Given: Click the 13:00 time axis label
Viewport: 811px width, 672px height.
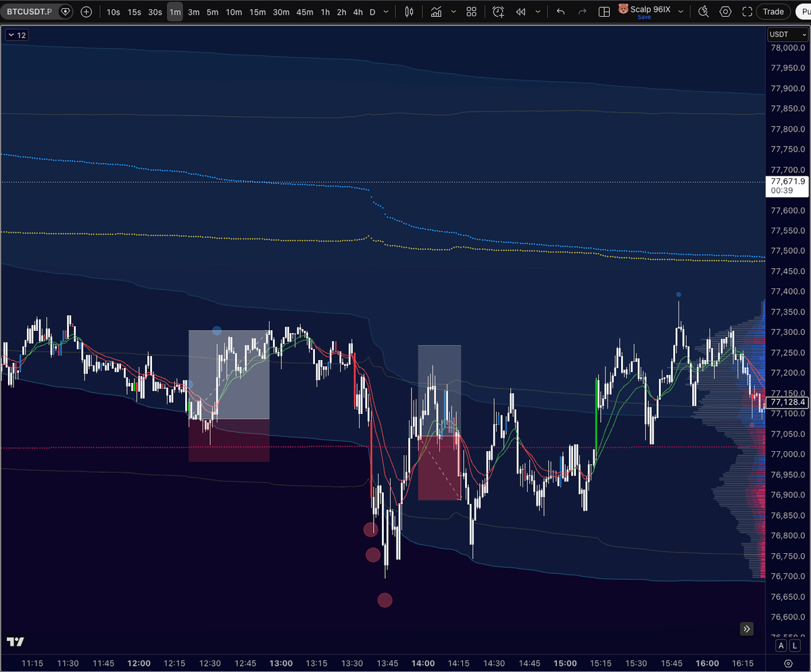Looking at the screenshot, I should 280,663.
